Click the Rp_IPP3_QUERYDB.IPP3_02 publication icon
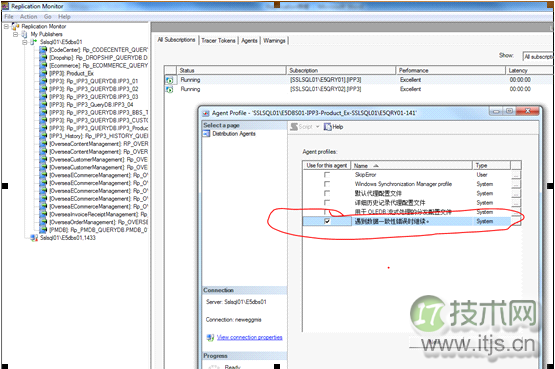This screenshot has height=369, width=555. coord(43,89)
